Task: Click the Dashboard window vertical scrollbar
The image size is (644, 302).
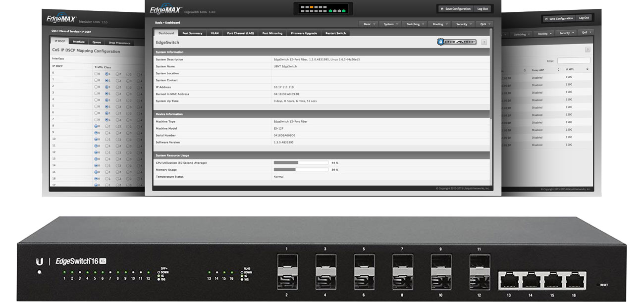Action: coord(491,74)
